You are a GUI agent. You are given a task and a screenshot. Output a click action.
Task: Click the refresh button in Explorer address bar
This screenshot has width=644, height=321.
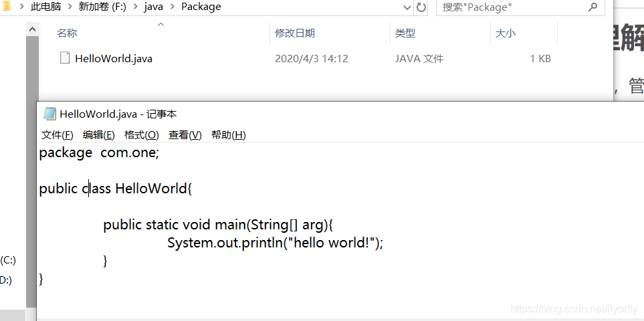[421, 7]
